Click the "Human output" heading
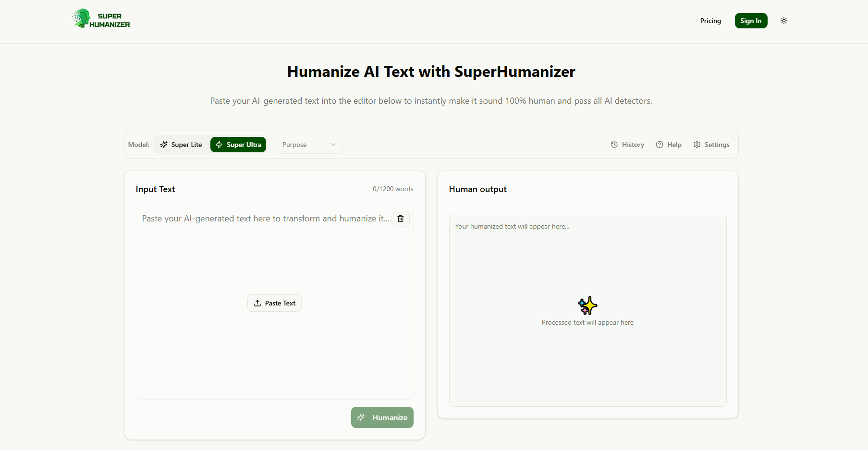This screenshot has width=868, height=451. pos(477,189)
